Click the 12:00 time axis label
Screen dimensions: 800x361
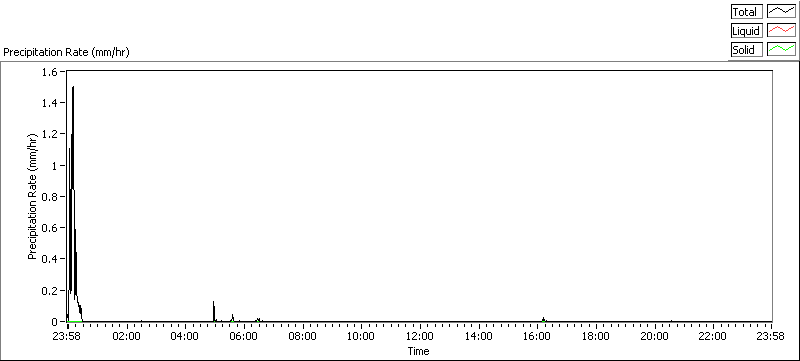pos(419,336)
